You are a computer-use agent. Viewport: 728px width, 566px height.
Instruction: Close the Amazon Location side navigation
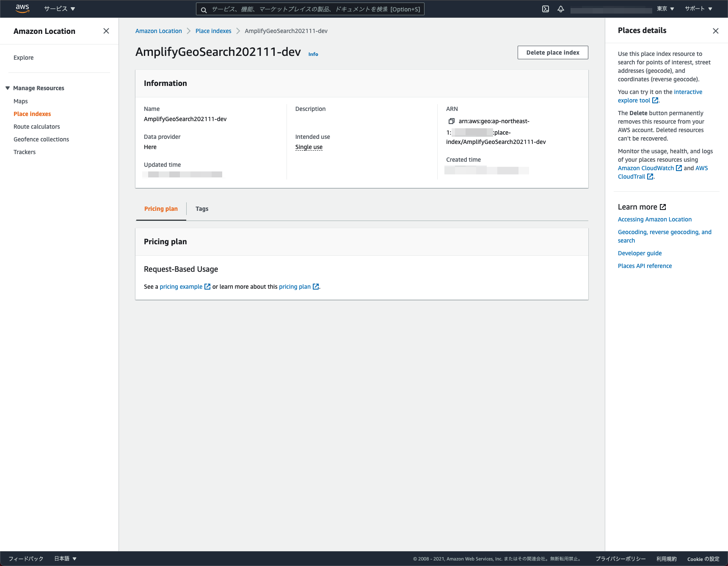[x=106, y=31]
